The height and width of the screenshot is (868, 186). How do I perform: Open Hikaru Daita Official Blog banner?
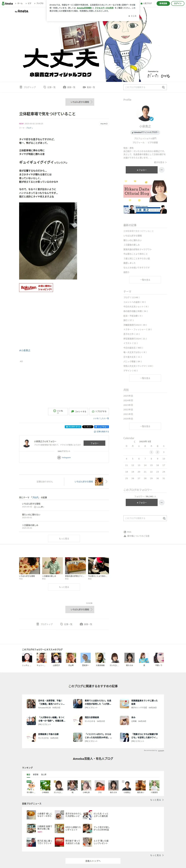pyautogui.click(x=145, y=191)
